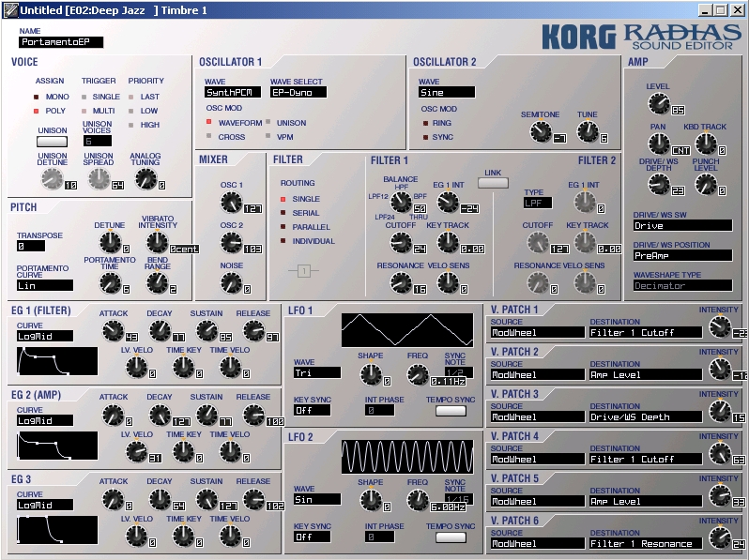Click the filter routing diagram icon
The width and height of the screenshot is (749, 560).
pyautogui.click(x=304, y=271)
